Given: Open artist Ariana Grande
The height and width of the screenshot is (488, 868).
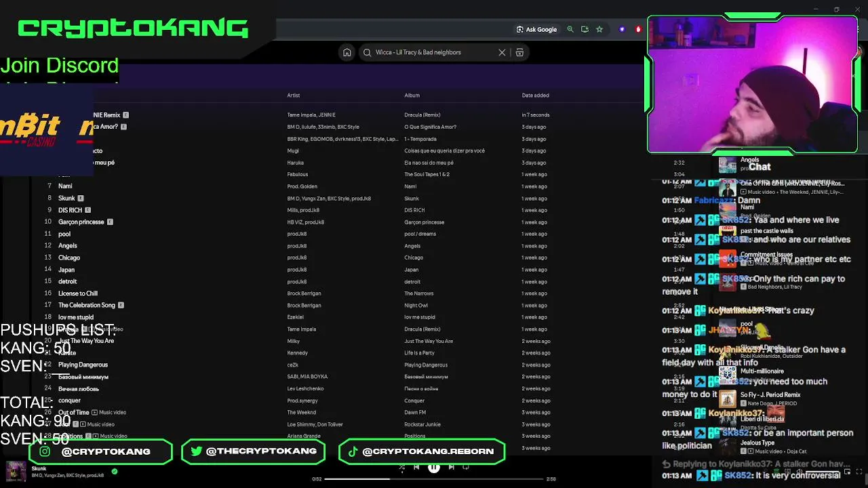Looking at the screenshot, I should [303, 436].
